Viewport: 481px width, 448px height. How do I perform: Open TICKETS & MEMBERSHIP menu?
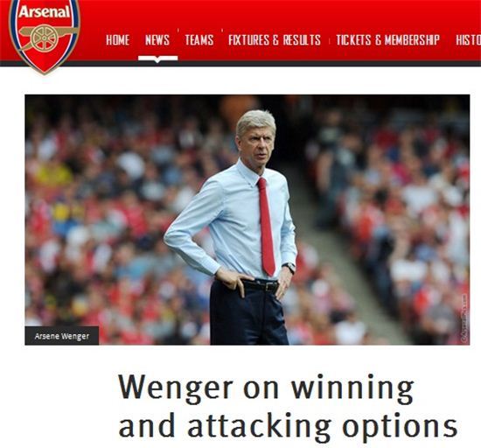click(387, 40)
